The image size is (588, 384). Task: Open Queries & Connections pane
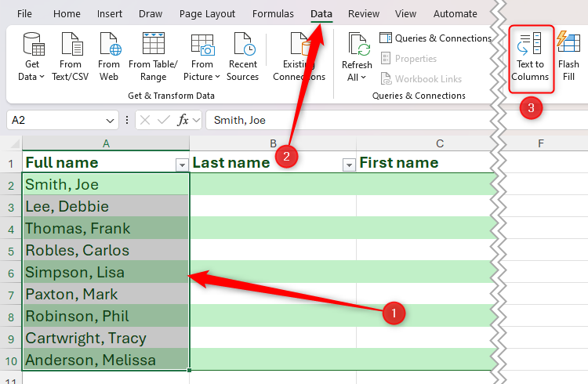[435, 38]
